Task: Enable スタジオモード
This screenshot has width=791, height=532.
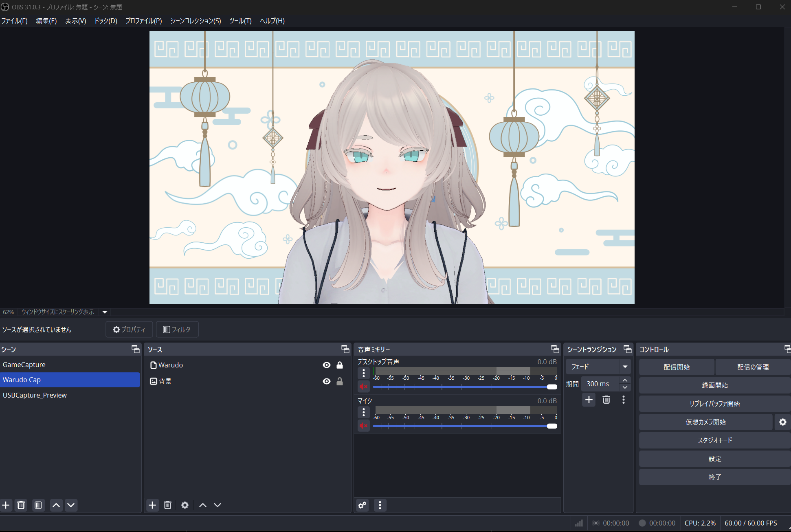Action: (715, 440)
